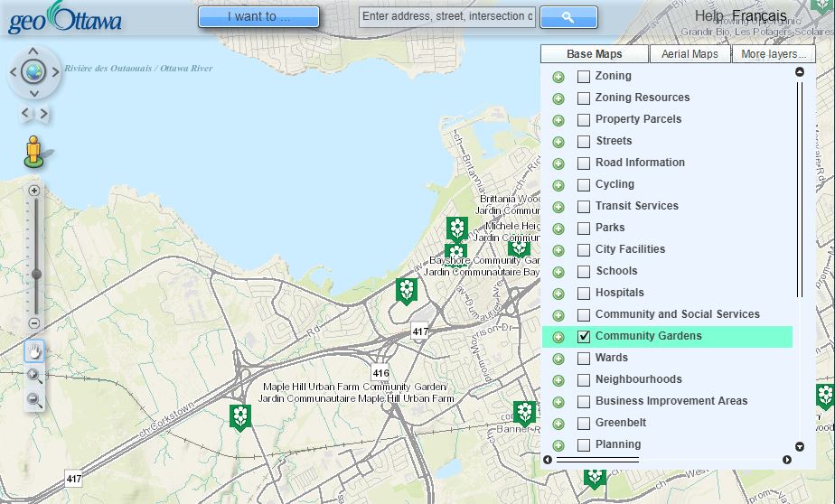Click the search magnifier button
The width and height of the screenshot is (835, 504).
568,17
